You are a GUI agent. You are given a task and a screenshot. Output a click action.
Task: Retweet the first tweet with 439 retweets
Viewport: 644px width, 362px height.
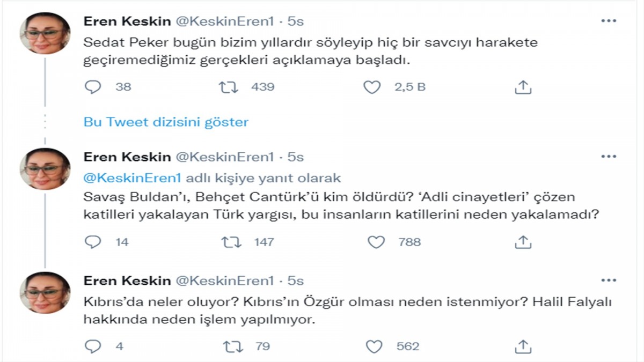click(229, 87)
